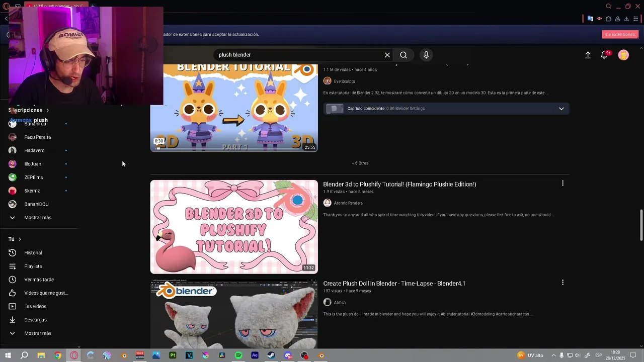Open the Windows Start menu
Image resolution: width=644 pixels, height=362 pixels.
click(8, 355)
